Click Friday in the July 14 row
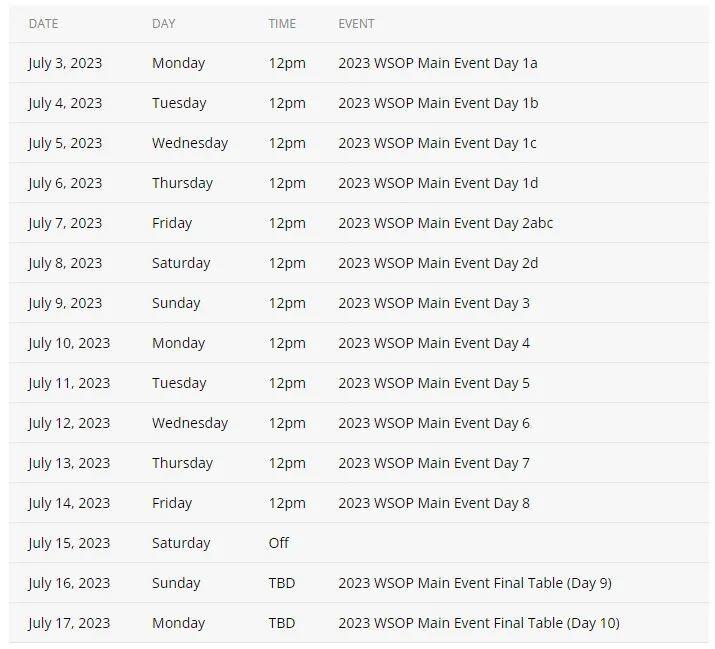Screen dimensions: 715x649 coord(172,503)
